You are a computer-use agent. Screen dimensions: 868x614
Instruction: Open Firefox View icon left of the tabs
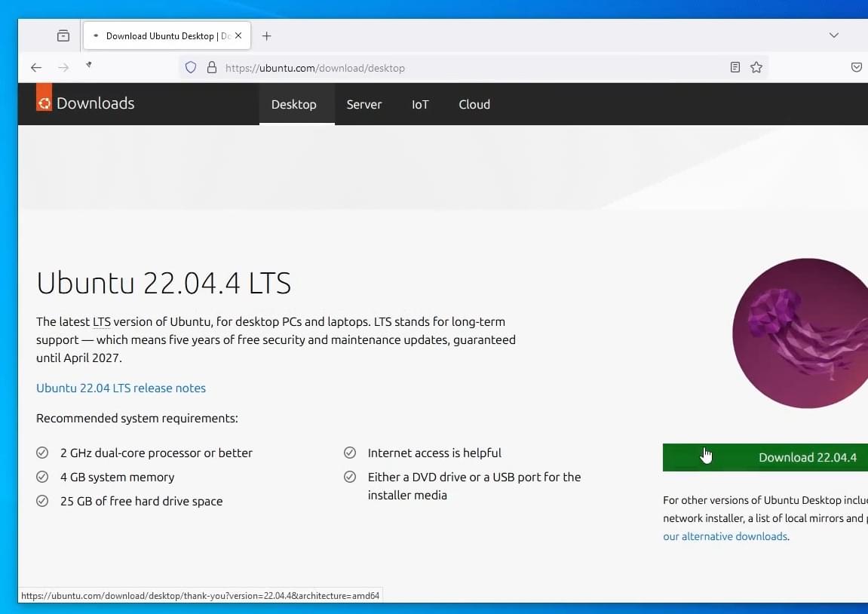click(63, 36)
